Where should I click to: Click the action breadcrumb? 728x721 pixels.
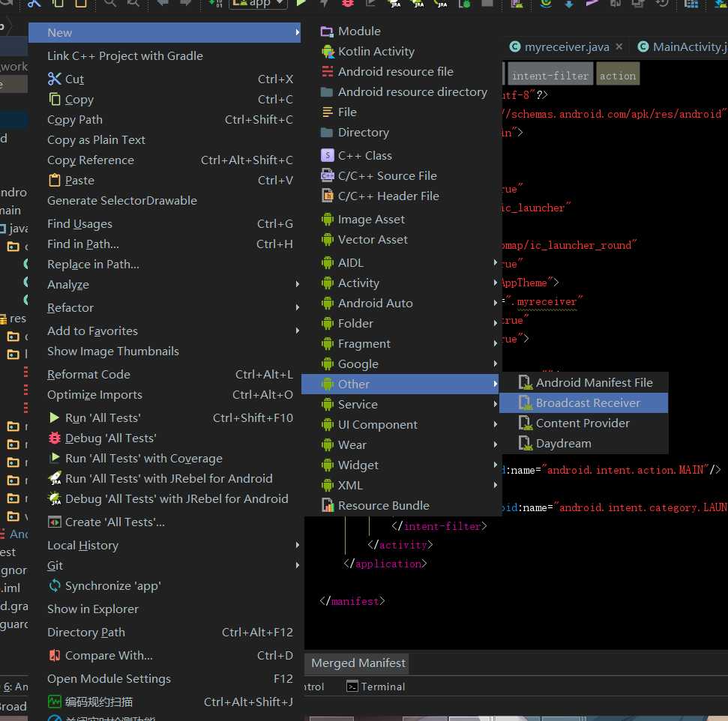[x=618, y=75]
